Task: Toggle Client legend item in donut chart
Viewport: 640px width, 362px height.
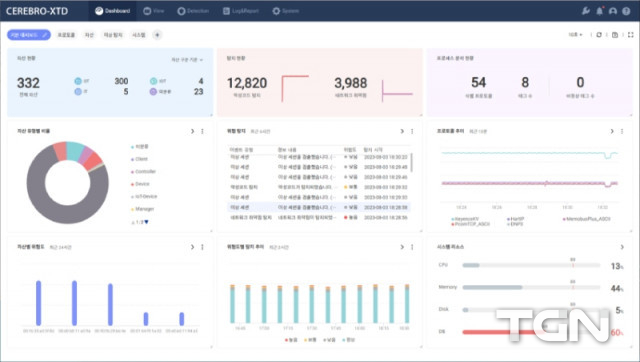Action: point(139,159)
